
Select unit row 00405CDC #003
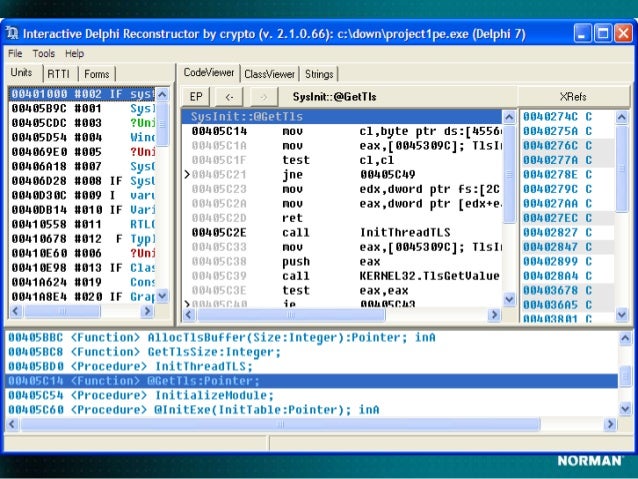click(82, 123)
